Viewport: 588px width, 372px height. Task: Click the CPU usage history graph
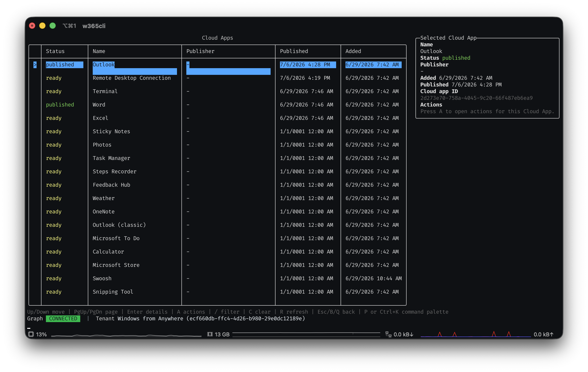pos(126,335)
